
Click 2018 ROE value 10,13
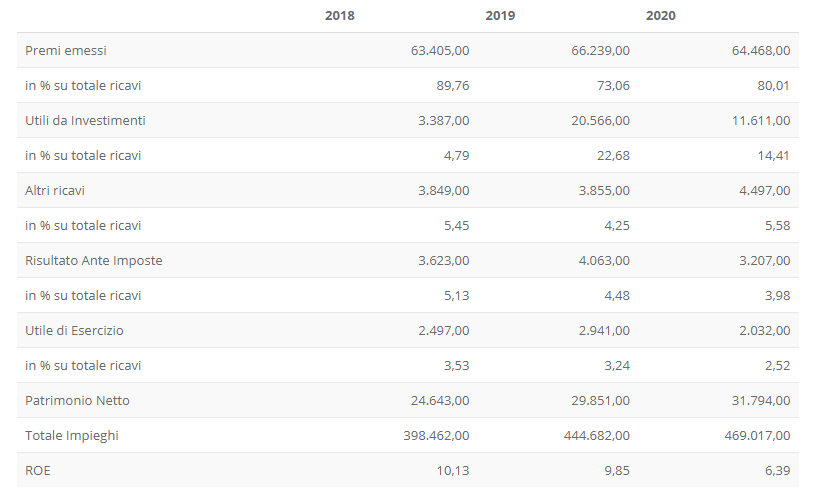pos(453,470)
